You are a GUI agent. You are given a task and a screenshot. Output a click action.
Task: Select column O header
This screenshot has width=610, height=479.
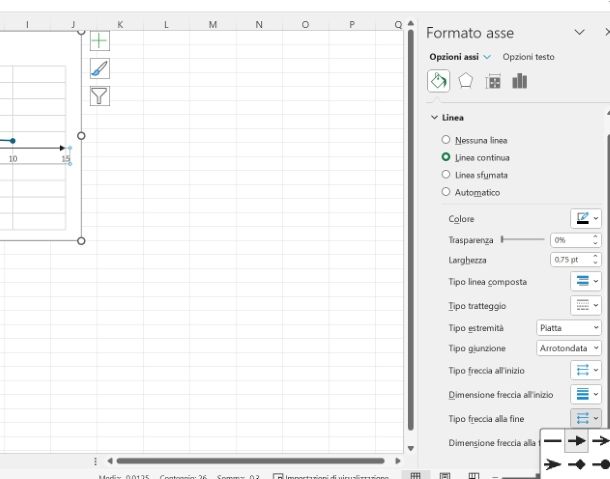tap(305, 25)
